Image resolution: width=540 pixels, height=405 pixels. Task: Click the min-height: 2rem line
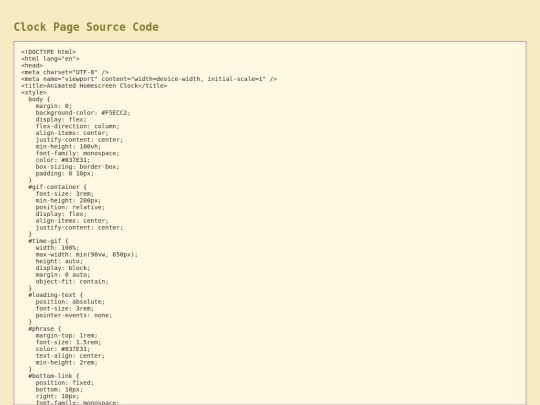pos(66,363)
